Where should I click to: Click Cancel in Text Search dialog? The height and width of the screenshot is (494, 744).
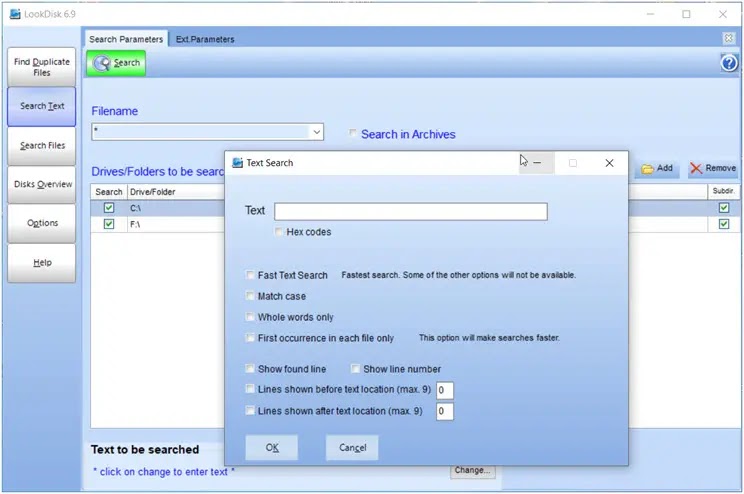point(352,447)
